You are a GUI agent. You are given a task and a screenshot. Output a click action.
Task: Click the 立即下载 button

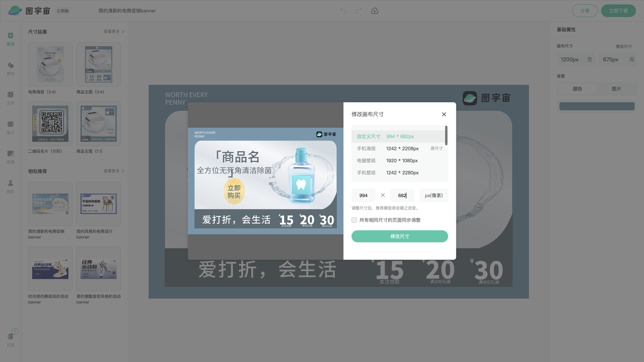click(x=618, y=11)
